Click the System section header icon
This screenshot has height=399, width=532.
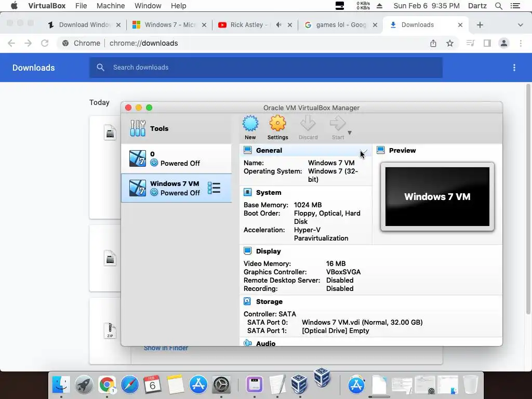click(x=248, y=192)
